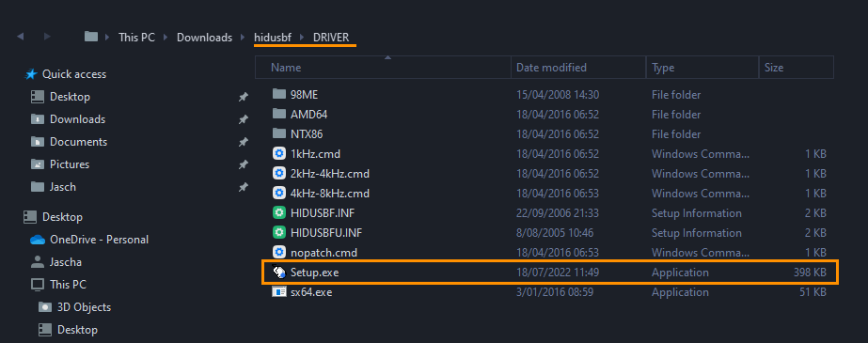868x343 pixels.
Task: Open pinned Desktop under Quick access
Action: [x=70, y=97]
